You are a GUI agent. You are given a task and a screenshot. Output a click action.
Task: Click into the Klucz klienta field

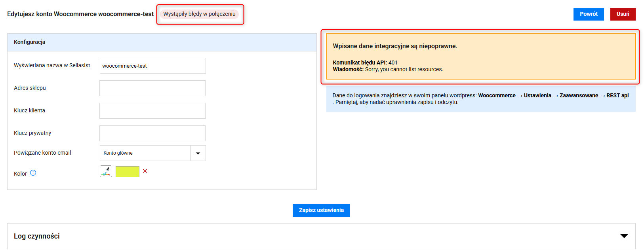click(x=152, y=111)
